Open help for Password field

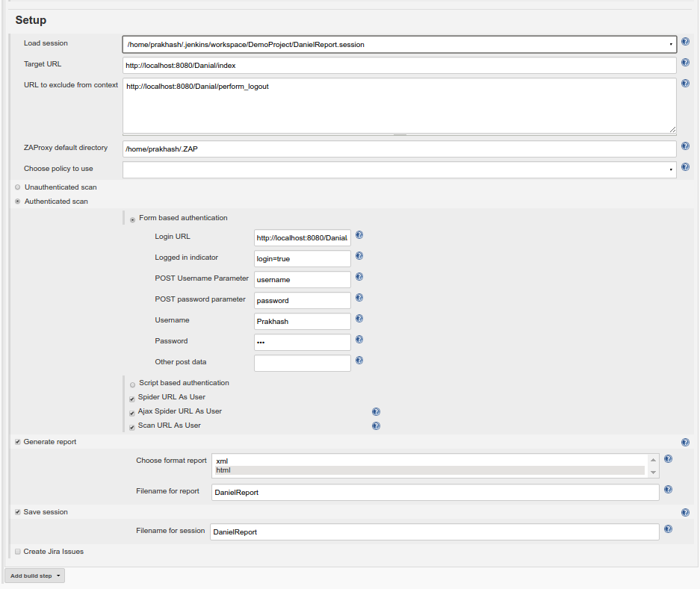point(359,340)
